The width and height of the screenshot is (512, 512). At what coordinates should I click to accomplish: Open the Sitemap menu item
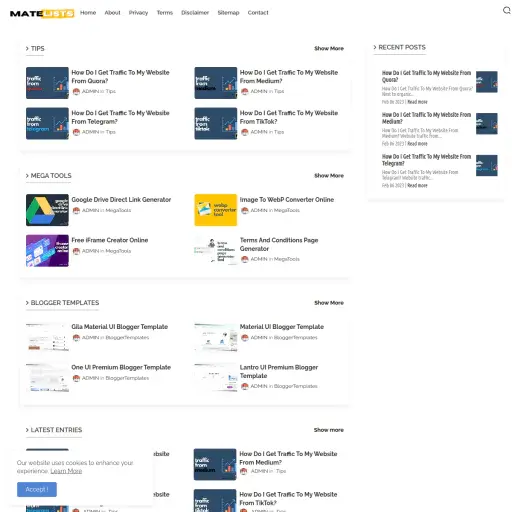[228, 13]
